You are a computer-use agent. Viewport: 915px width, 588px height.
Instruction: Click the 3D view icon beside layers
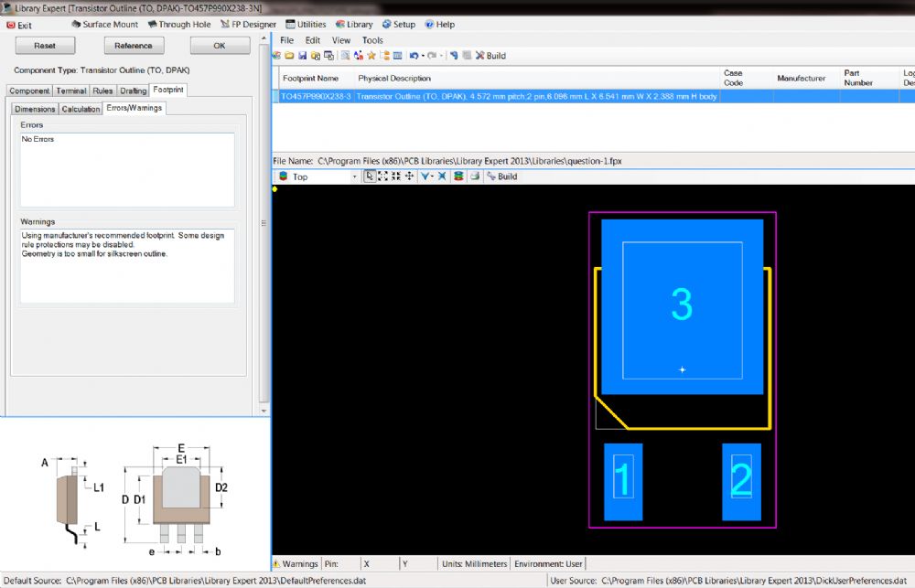pyautogui.click(x=475, y=176)
